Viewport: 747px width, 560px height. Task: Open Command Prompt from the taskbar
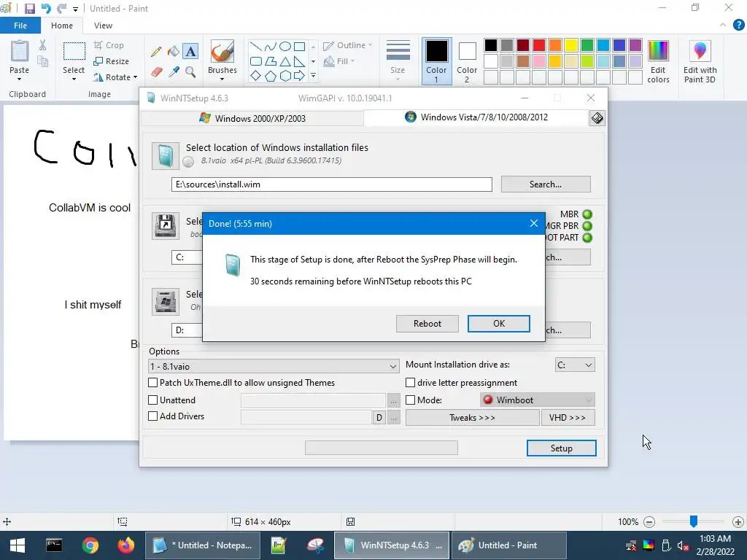click(54, 545)
